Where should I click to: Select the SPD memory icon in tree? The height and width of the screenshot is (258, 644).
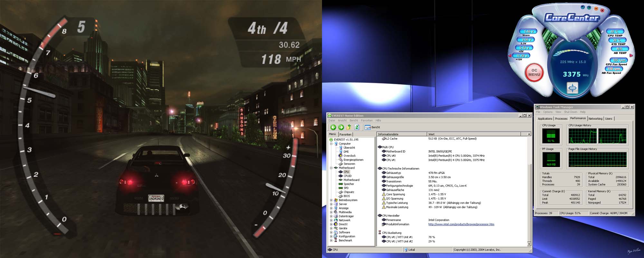click(x=340, y=188)
